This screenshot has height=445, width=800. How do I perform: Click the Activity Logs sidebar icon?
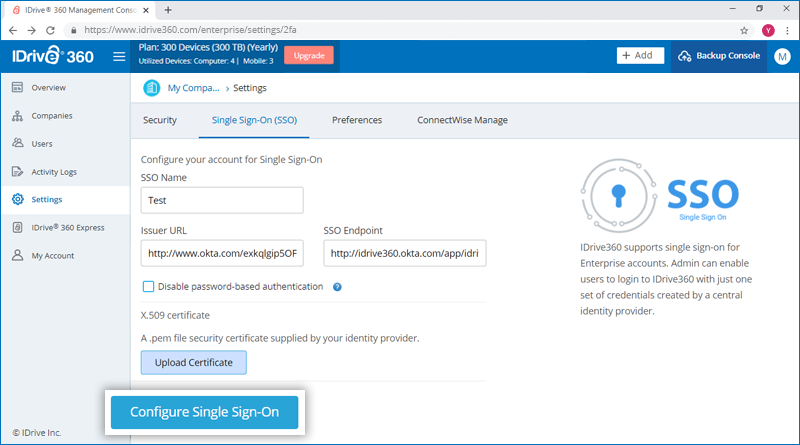pos(17,171)
